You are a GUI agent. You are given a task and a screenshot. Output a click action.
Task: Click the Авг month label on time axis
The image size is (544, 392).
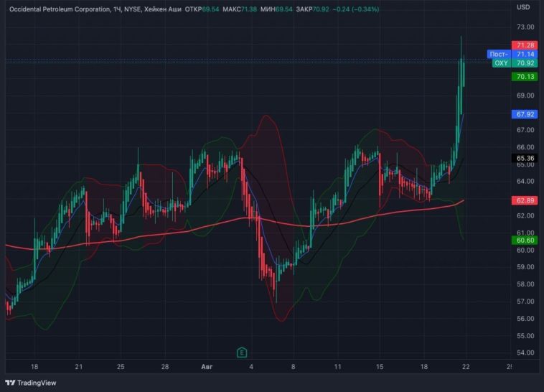[205, 367]
